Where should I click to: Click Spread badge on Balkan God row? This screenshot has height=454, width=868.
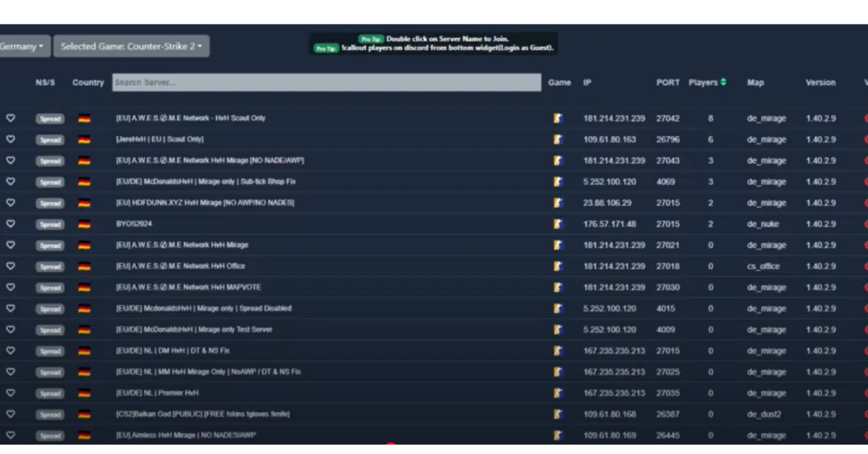coord(50,415)
